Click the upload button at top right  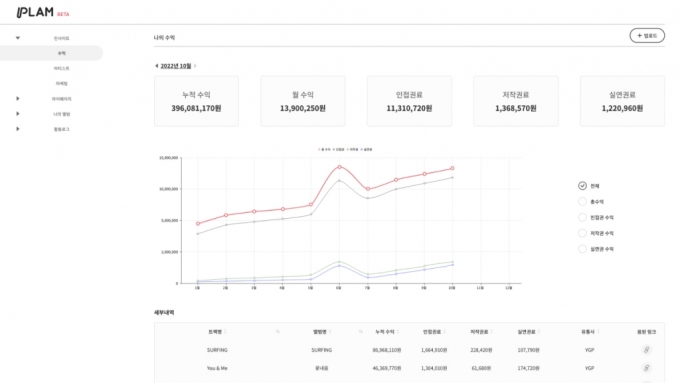point(647,36)
